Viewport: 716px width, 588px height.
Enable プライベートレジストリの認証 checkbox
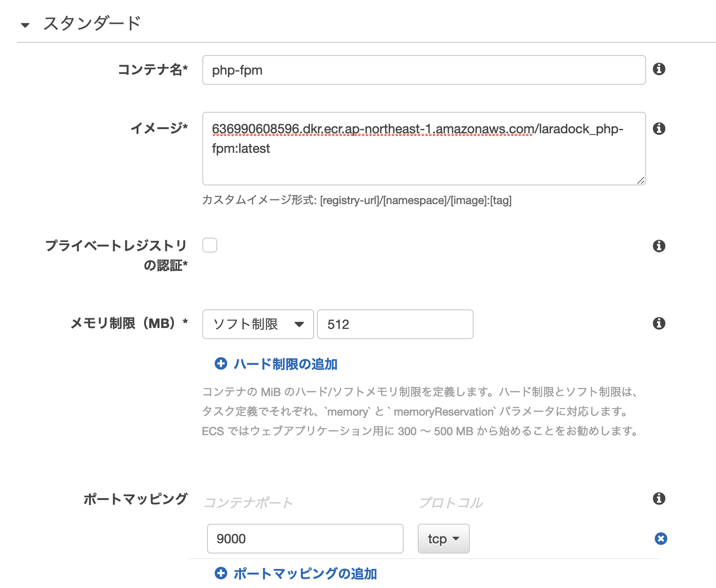click(x=210, y=245)
